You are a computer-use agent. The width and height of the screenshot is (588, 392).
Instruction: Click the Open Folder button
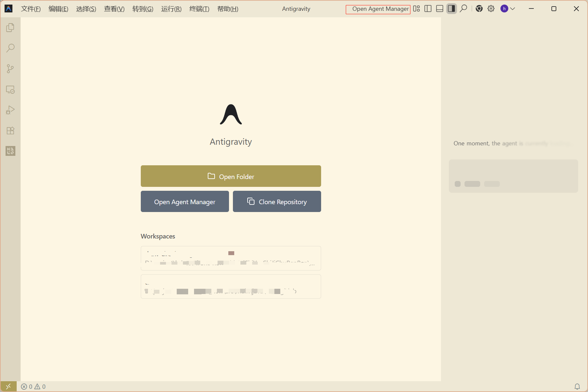(231, 176)
